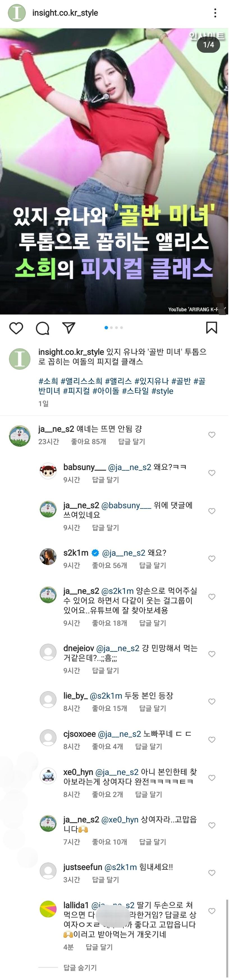
Task: Open insight.co.kr_style avatar in the header
Action: (x=17, y=13)
